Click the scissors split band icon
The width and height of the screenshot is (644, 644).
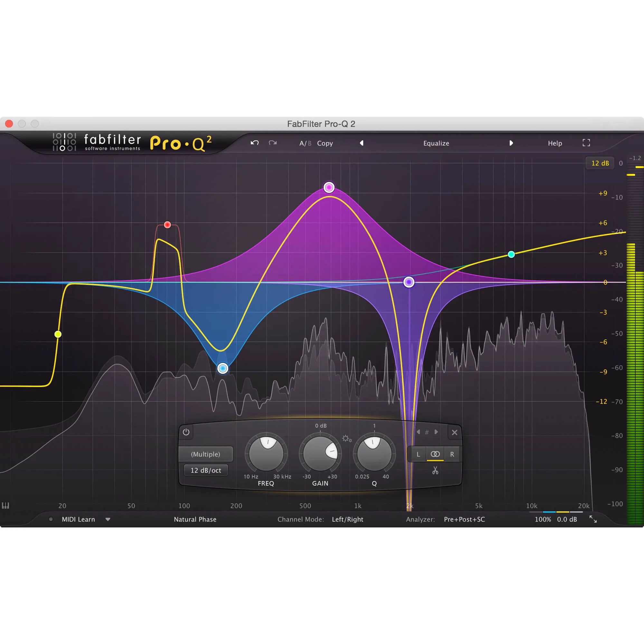point(435,470)
